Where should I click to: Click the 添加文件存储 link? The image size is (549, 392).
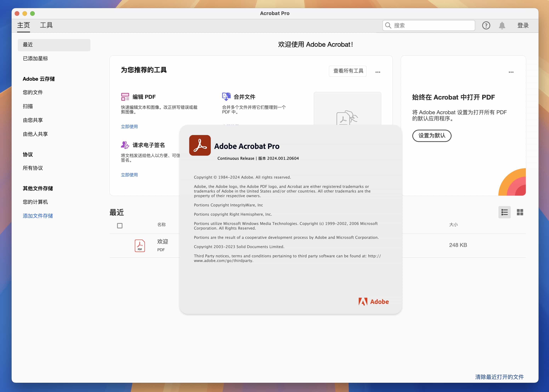point(38,216)
